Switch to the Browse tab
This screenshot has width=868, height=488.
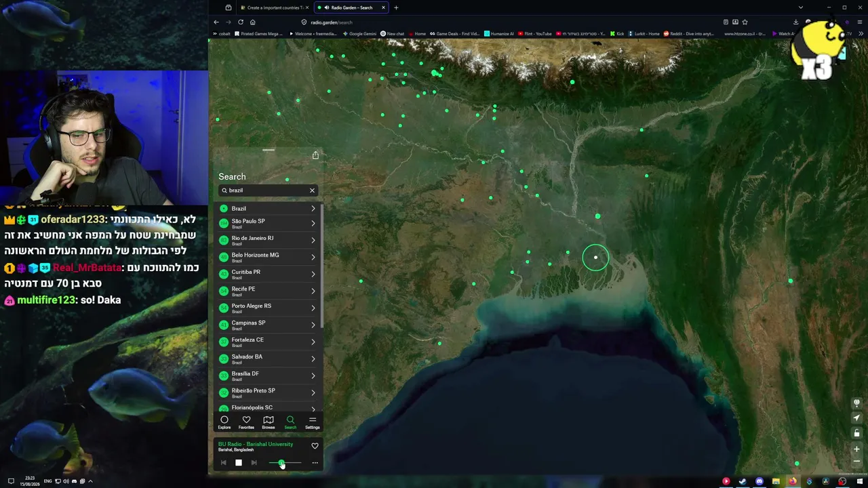tap(269, 422)
